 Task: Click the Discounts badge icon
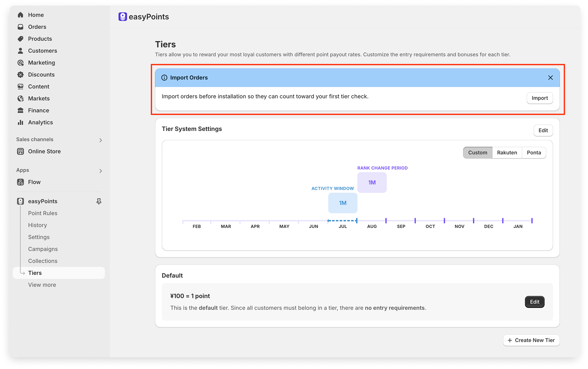point(20,74)
